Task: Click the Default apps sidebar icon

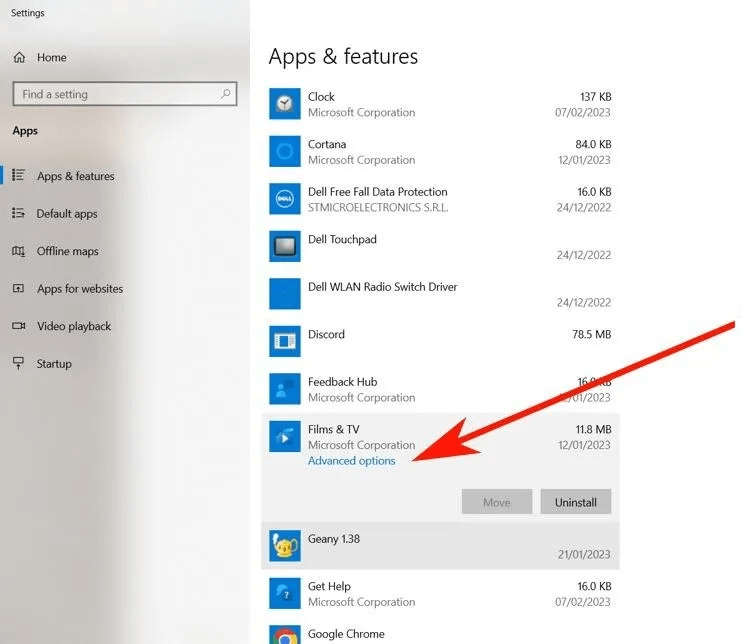Action: pos(18,213)
